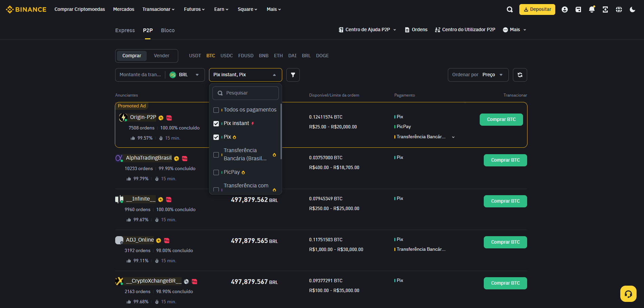Click verified badge next to ADJ_Online

coord(159,241)
